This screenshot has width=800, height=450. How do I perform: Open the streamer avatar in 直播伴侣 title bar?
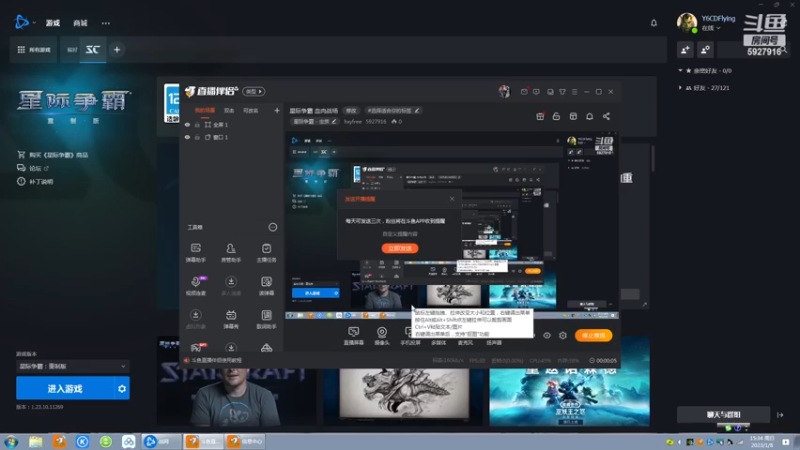(504, 91)
